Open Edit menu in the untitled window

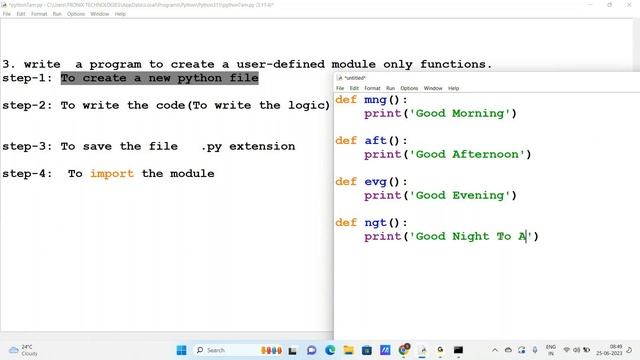click(x=354, y=88)
